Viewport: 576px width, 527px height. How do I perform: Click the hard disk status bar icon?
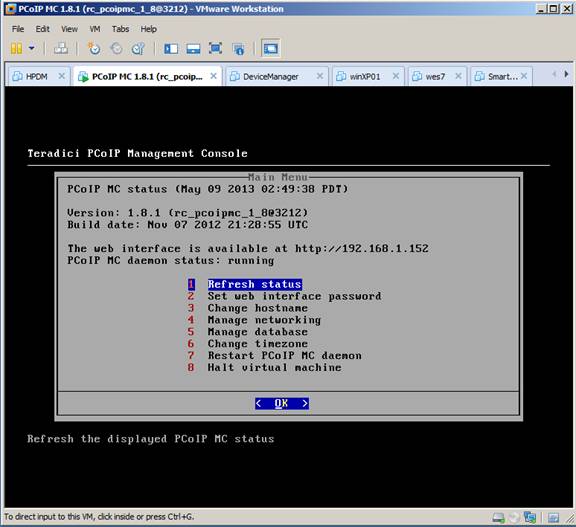498,518
